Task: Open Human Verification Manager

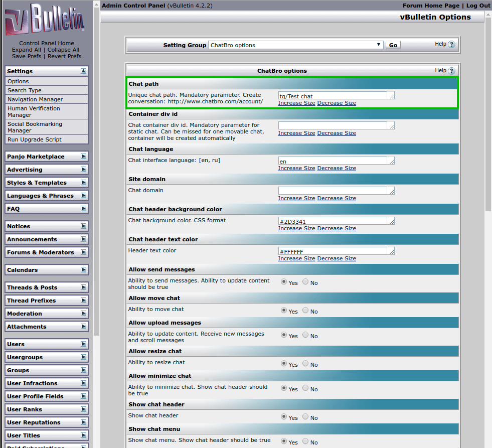Action: click(x=47, y=111)
